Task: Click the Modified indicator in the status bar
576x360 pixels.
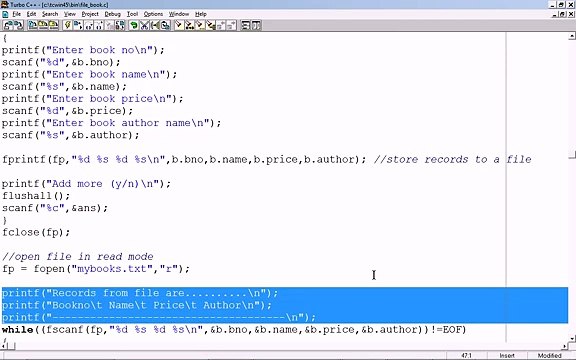Action: tap(550, 356)
